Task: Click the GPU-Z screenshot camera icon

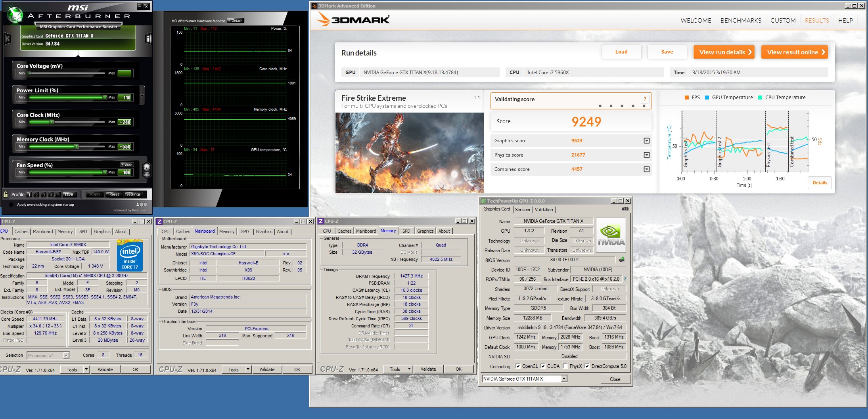Action: click(x=625, y=209)
